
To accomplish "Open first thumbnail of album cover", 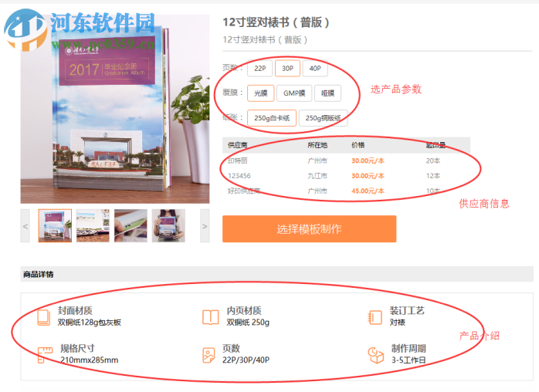I will tap(55, 226).
